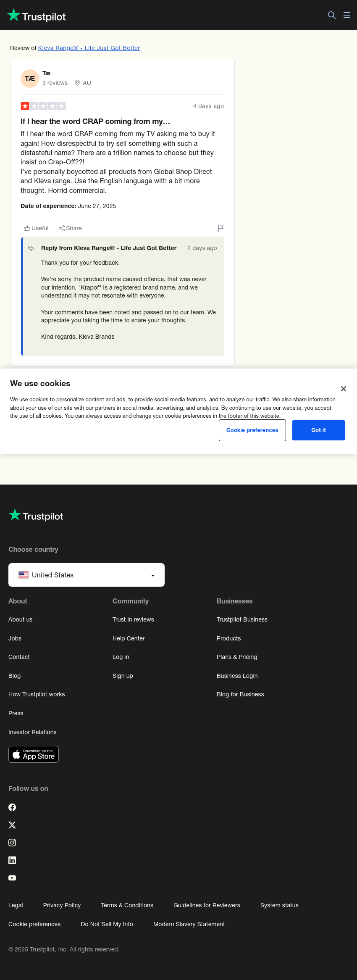Click Download on the App Store badge
Screen dimensions: 357x980
(34, 754)
